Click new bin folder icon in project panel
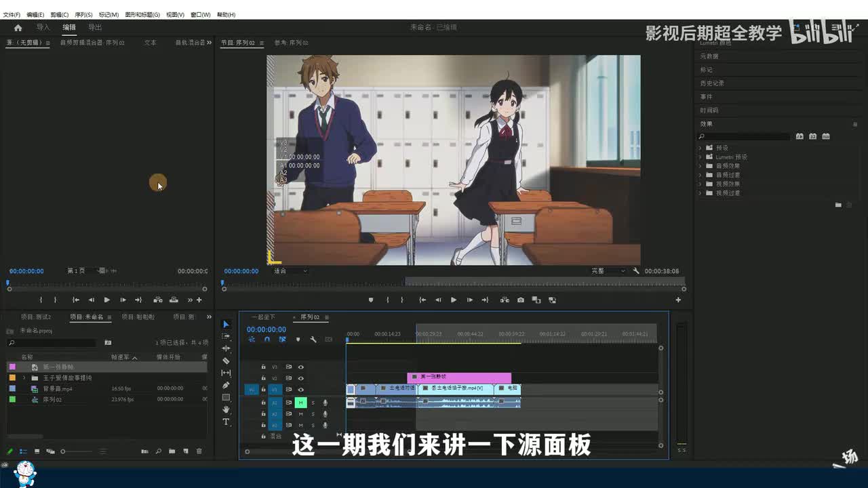 click(172, 451)
